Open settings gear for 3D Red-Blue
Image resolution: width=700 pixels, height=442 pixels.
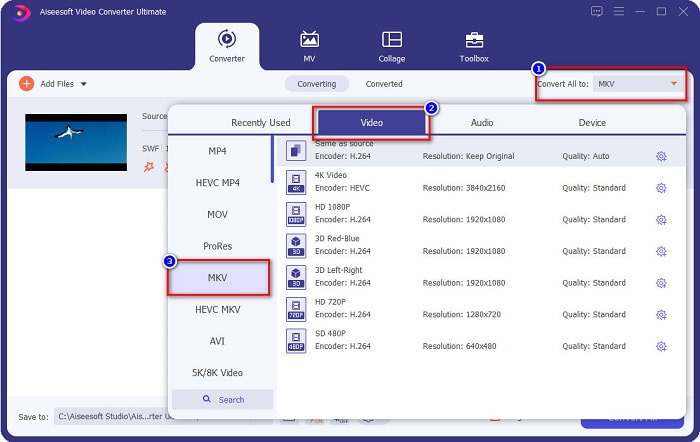point(661,251)
